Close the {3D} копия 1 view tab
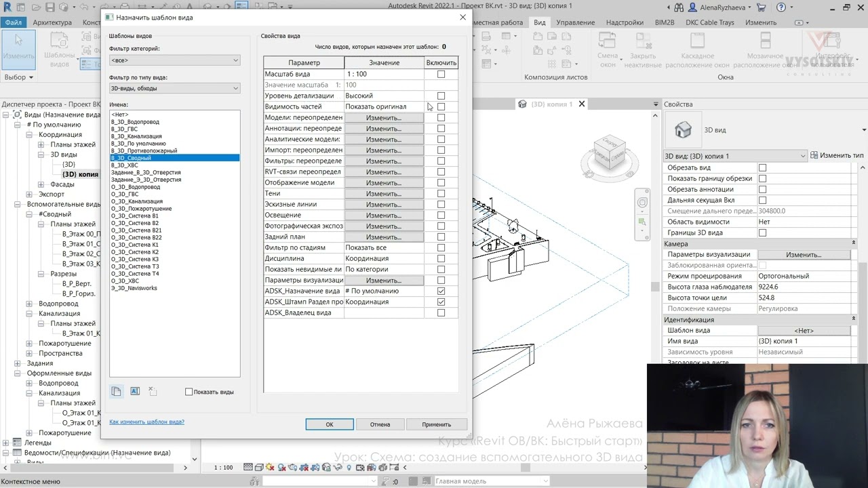This screenshot has height=488, width=868. click(x=582, y=104)
